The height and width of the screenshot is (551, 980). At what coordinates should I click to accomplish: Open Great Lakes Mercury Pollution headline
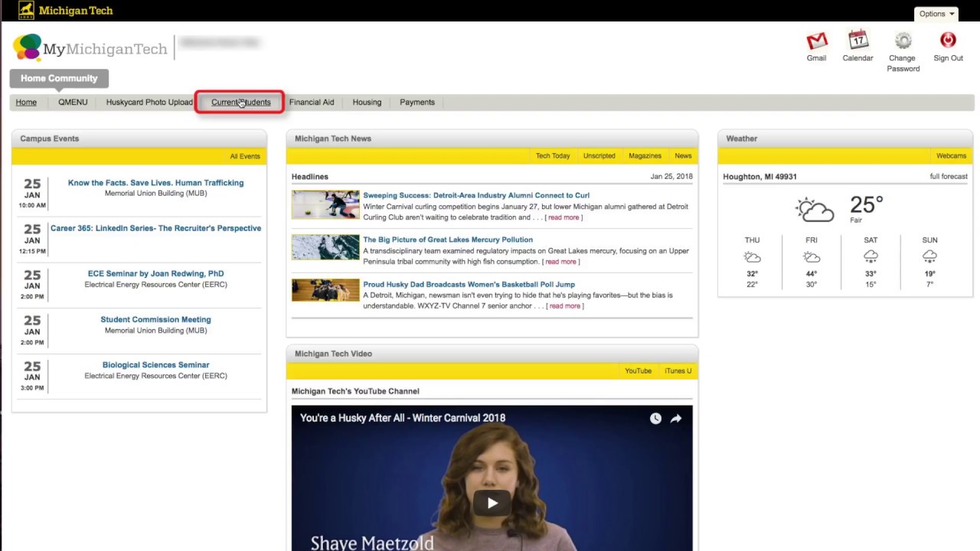click(x=448, y=240)
